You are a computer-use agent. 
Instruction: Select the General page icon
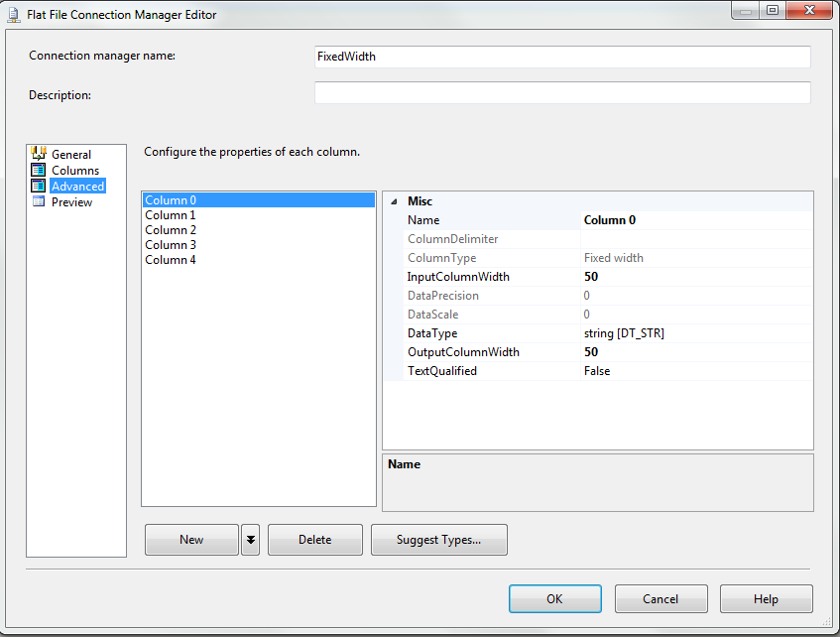[x=41, y=154]
